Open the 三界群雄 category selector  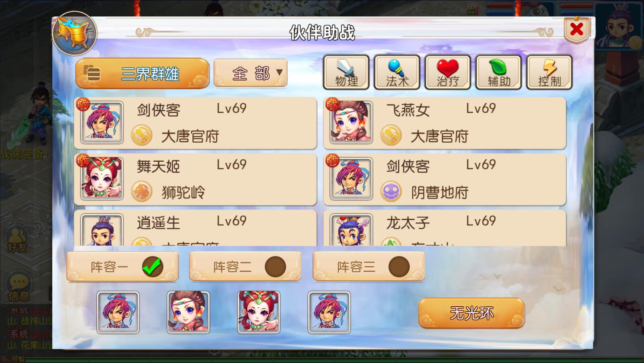[x=142, y=74]
